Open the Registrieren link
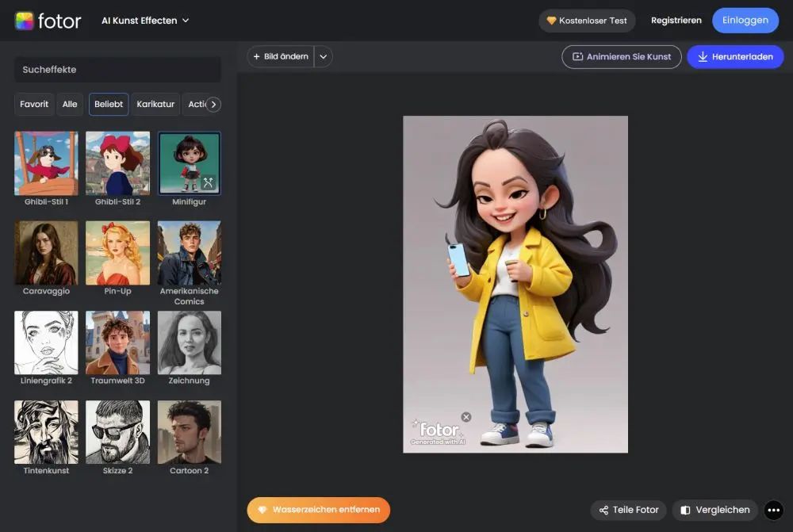The image size is (793, 532). (676, 21)
